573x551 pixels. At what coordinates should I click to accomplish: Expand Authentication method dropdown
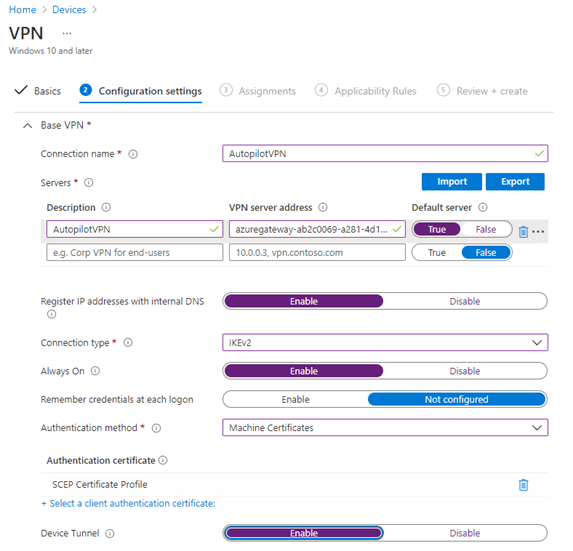pyautogui.click(x=385, y=428)
